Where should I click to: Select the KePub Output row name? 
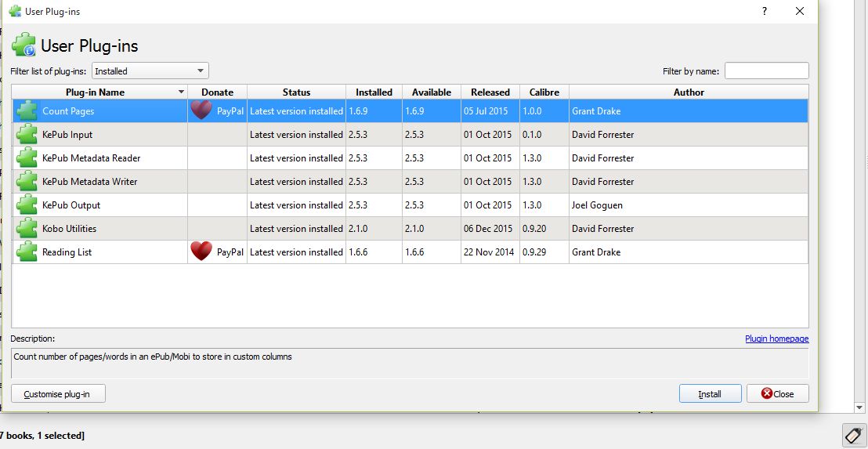click(71, 205)
